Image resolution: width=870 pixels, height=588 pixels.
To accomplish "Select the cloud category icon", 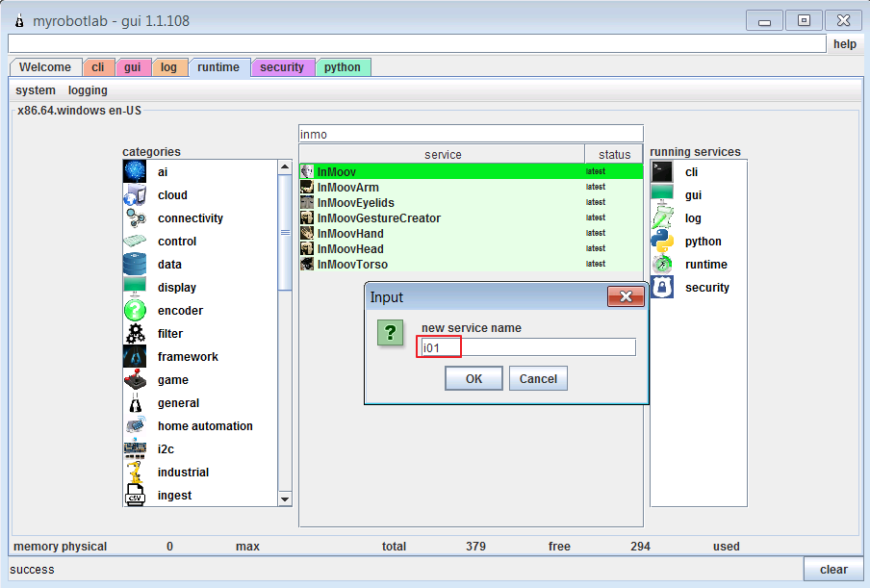I will 135,195.
